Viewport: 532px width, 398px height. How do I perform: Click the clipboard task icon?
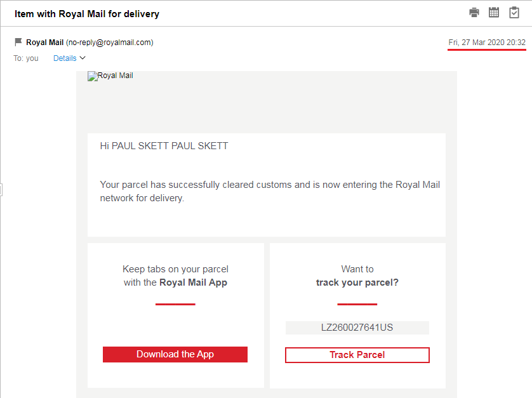(514, 13)
